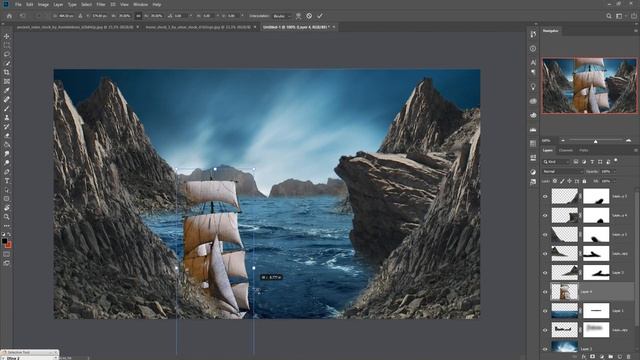Select the Lasso tool
Viewport: 640px width, 360px height.
[x=7, y=54]
